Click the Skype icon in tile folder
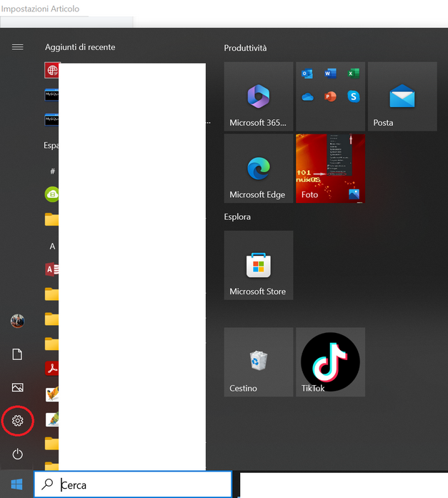Screen dimensions: 448x498 pos(354,96)
